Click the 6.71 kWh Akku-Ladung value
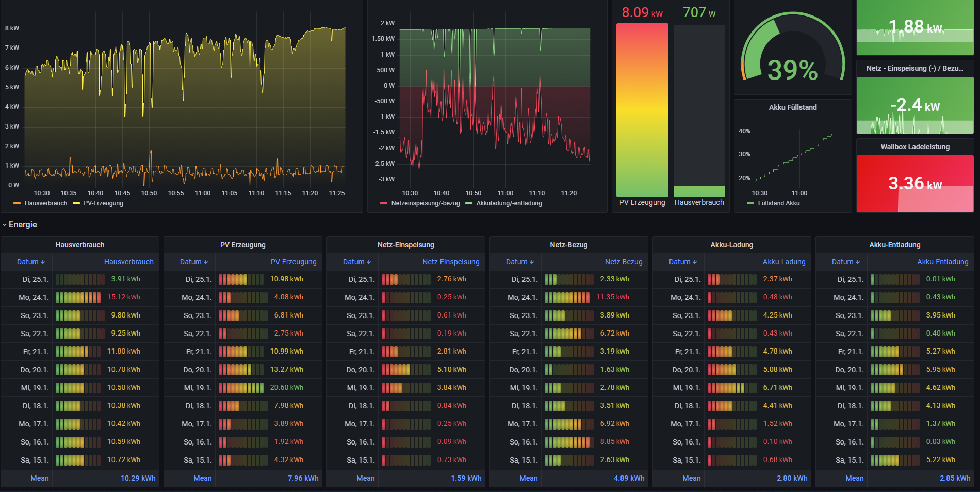 click(x=778, y=387)
